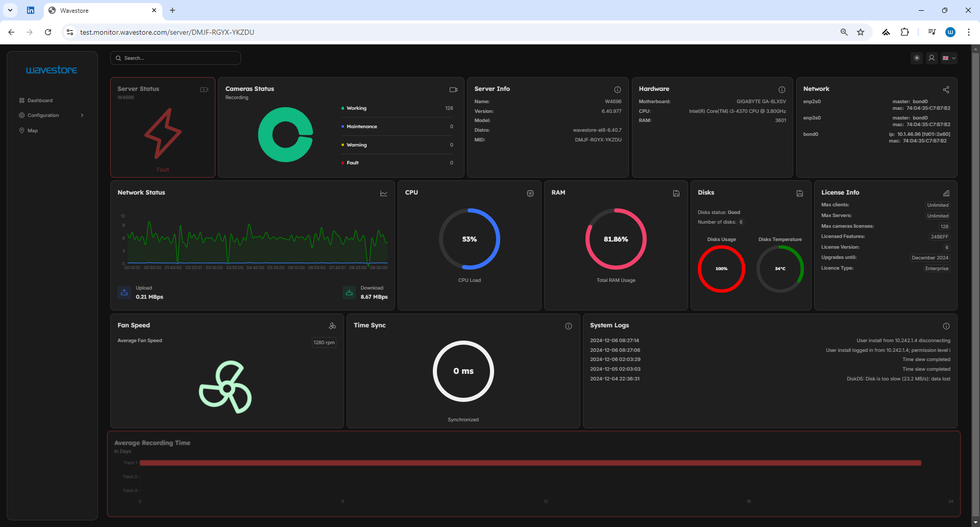Viewport: 980px width, 527px height.
Task: Click the info icon on System Logs card
Action: 946,326
